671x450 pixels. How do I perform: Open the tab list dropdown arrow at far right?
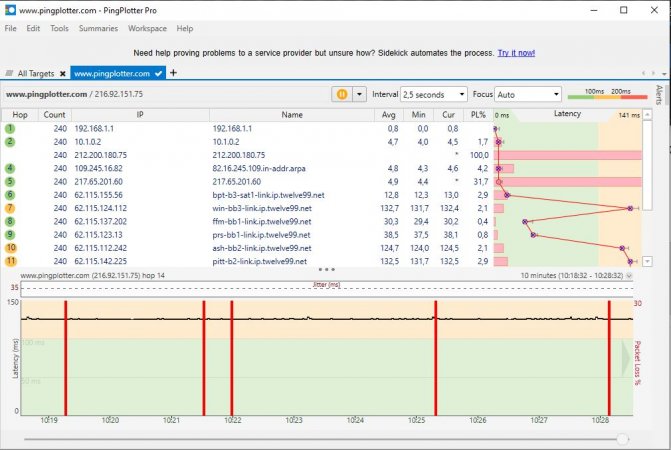pyautogui.click(x=664, y=74)
